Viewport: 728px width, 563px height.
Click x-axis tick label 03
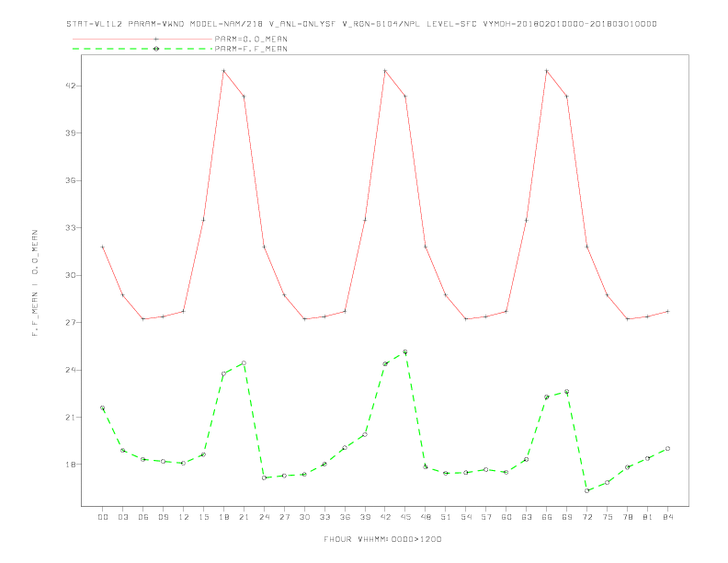click(x=122, y=517)
